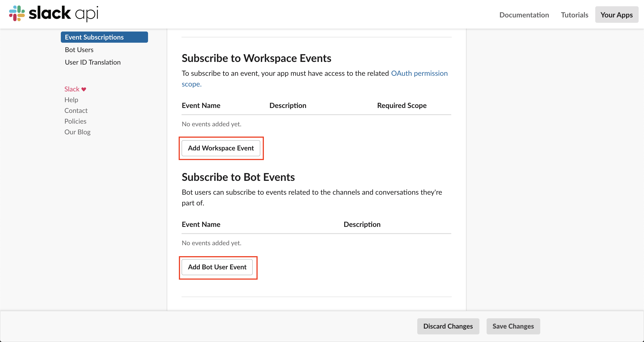Open the OAuth permission scope link

pyautogui.click(x=419, y=73)
